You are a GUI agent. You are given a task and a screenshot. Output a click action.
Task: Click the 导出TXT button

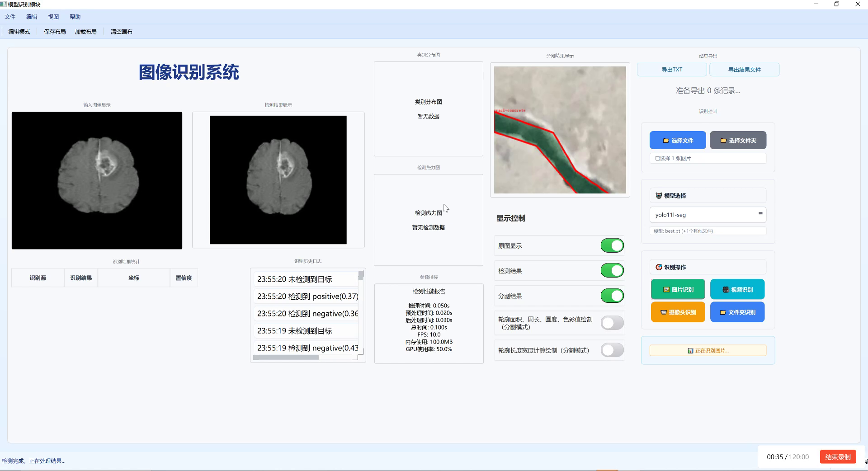coord(672,70)
